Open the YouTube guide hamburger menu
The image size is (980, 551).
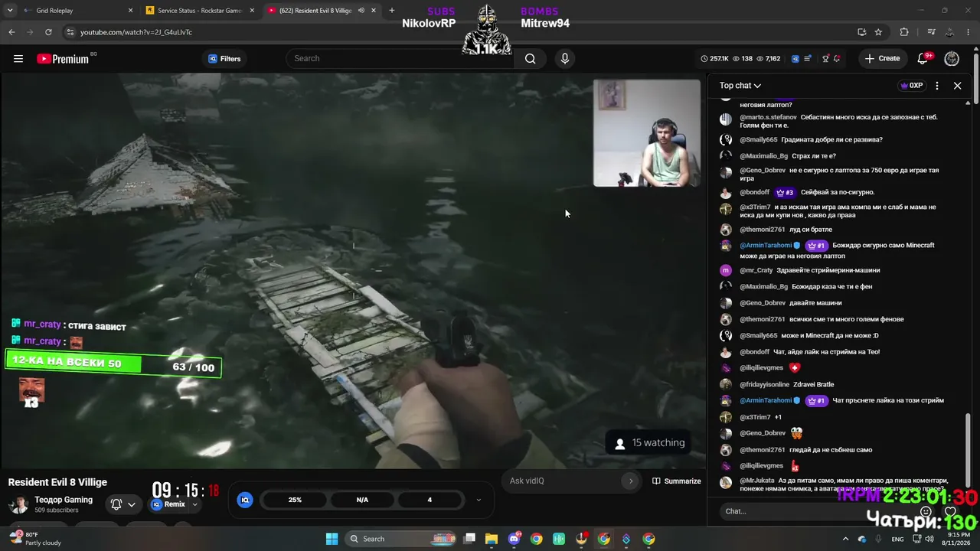pyautogui.click(x=18, y=59)
